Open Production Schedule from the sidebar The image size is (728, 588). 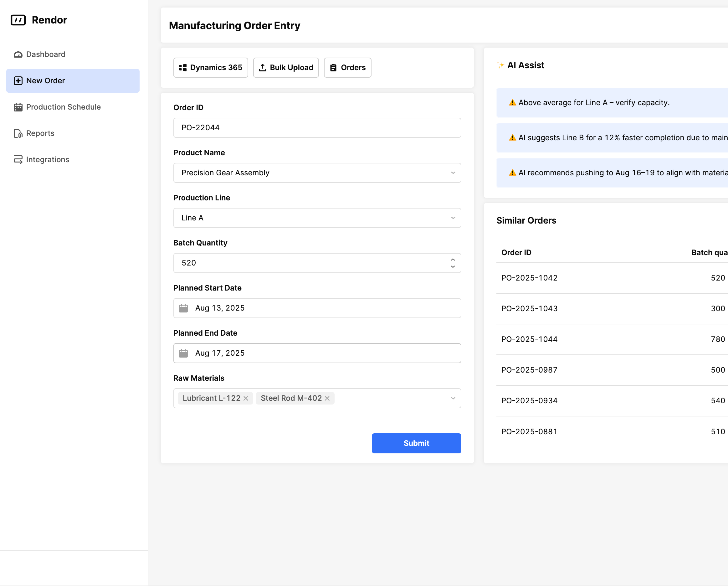tap(63, 107)
